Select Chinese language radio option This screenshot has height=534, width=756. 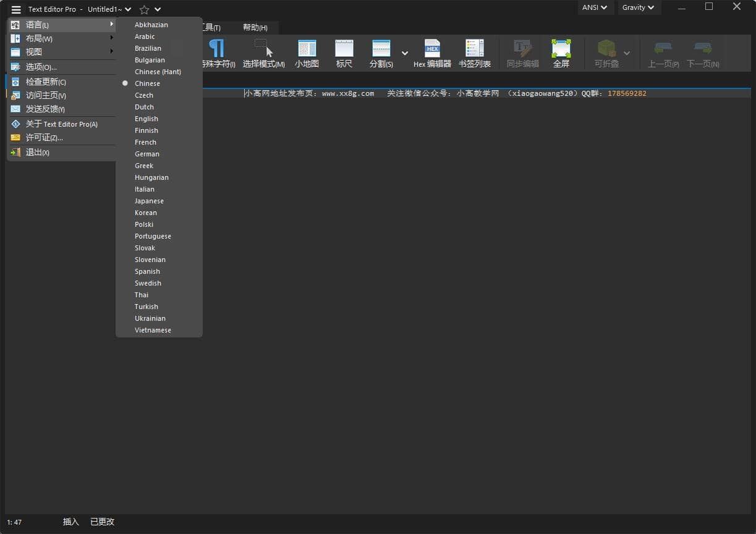(x=147, y=83)
